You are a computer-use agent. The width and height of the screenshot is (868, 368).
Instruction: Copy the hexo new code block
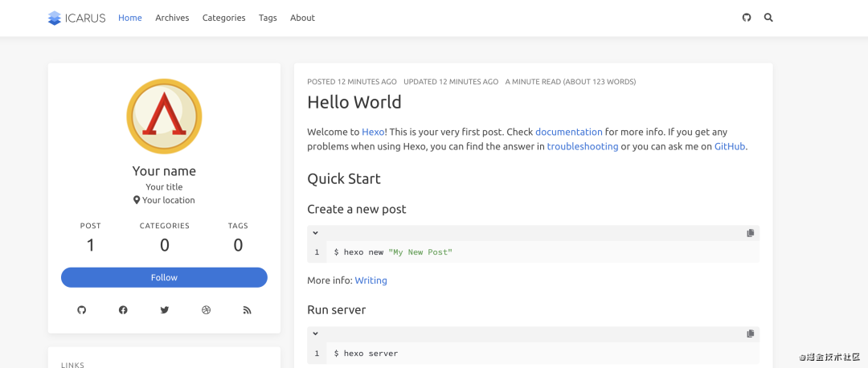[x=750, y=233]
